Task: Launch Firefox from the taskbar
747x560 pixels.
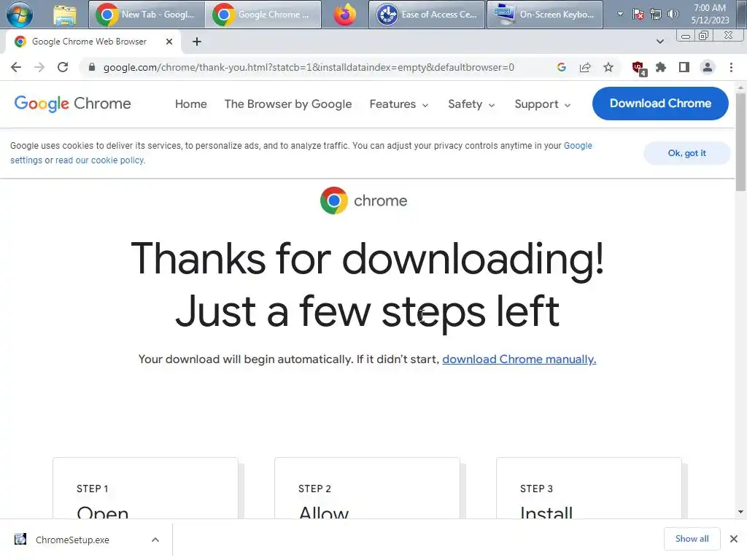Action: 345,15
